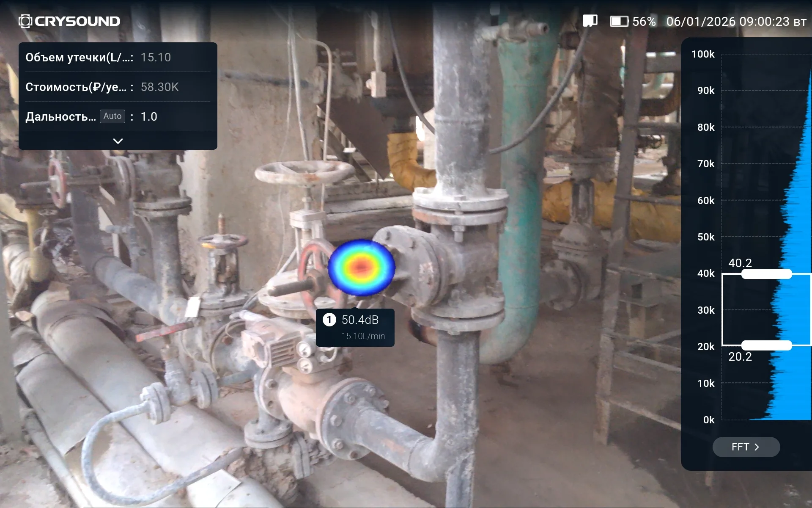The height and width of the screenshot is (508, 812).
Task: Click the CRYSOUND camera logo icon
Action: (x=25, y=21)
